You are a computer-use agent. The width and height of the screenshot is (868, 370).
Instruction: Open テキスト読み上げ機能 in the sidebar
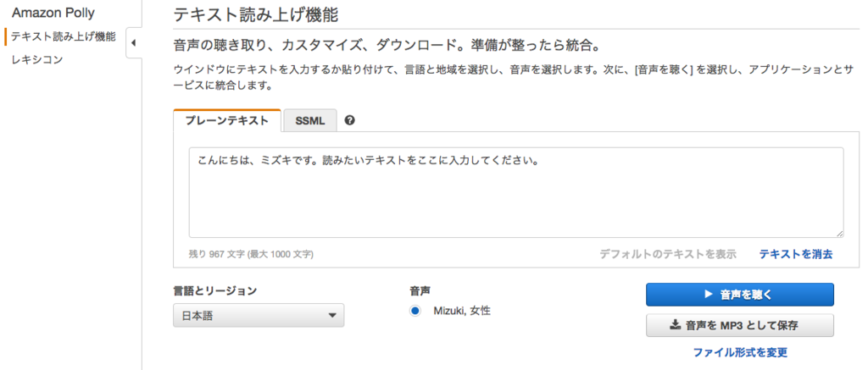(x=63, y=37)
